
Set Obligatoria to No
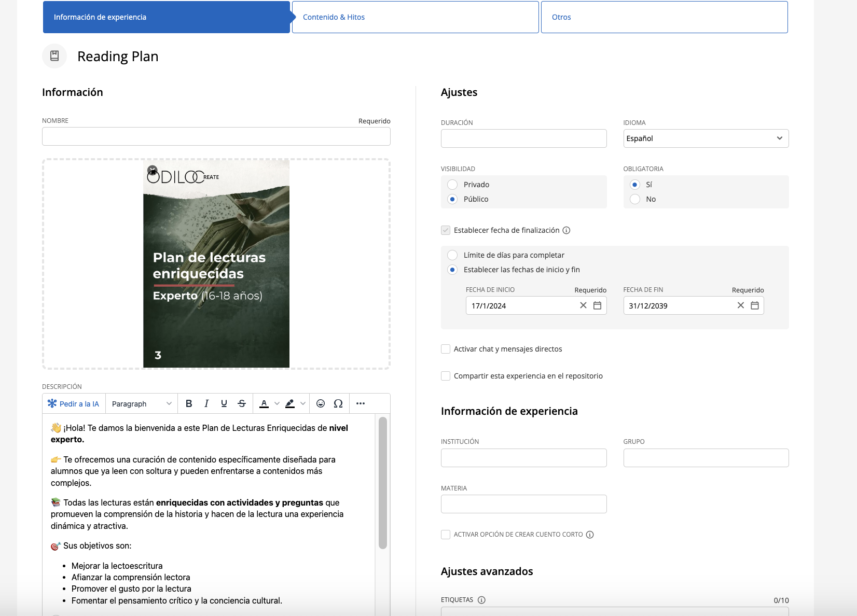[635, 199]
